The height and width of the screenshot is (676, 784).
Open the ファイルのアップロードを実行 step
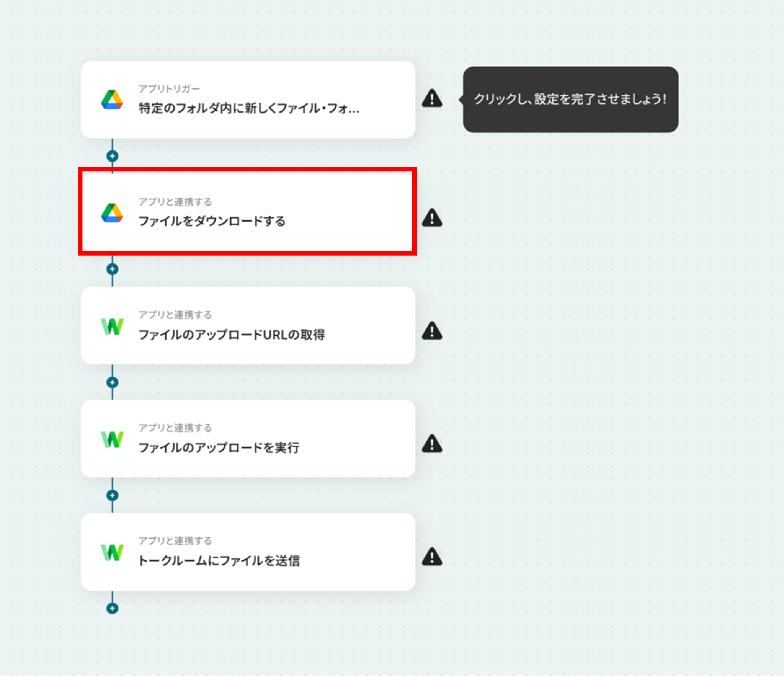click(x=248, y=439)
